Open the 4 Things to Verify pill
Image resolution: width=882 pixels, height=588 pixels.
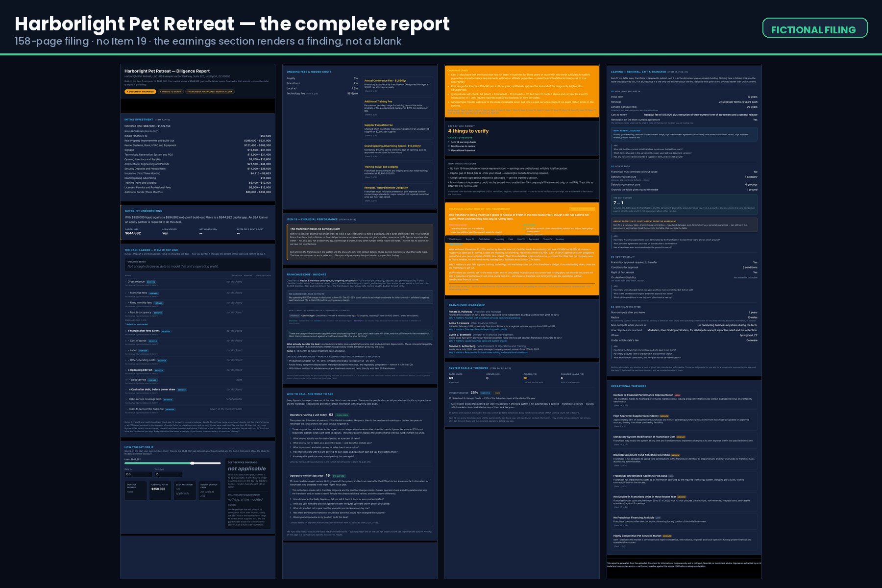pyautogui.click(x=171, y=92)
